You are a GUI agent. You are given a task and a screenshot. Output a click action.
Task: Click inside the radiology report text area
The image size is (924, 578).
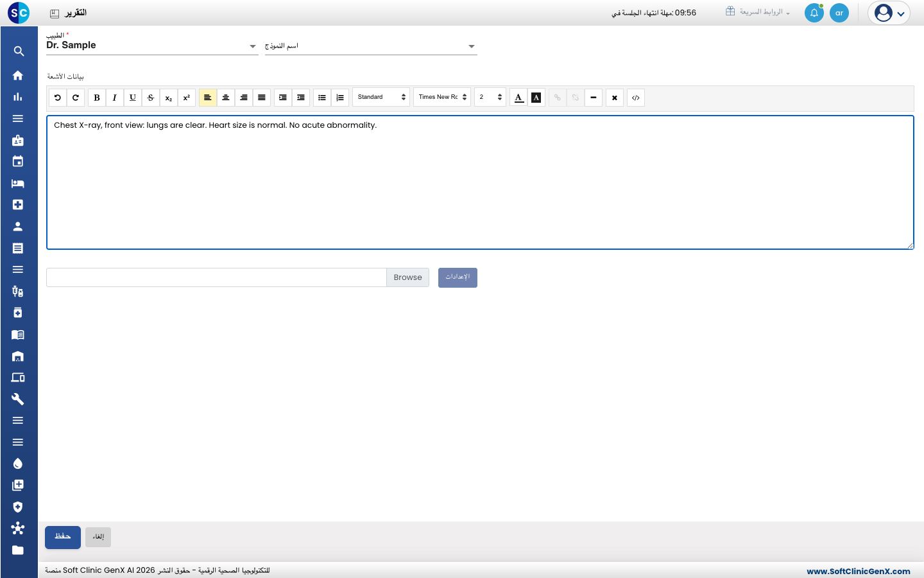click(x=480, y=182)
